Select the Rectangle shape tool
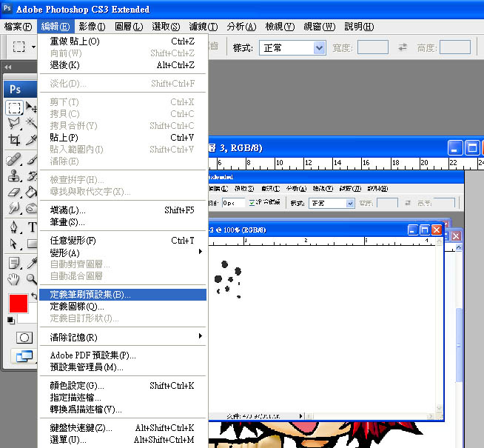 pyautogui.click(x=32, y=244)
